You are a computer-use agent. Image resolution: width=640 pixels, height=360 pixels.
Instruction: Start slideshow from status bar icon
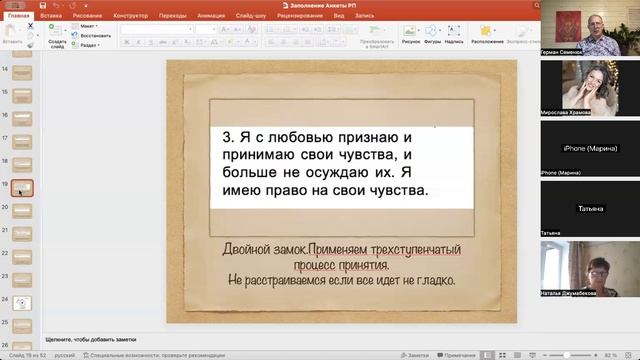[532, 356]
